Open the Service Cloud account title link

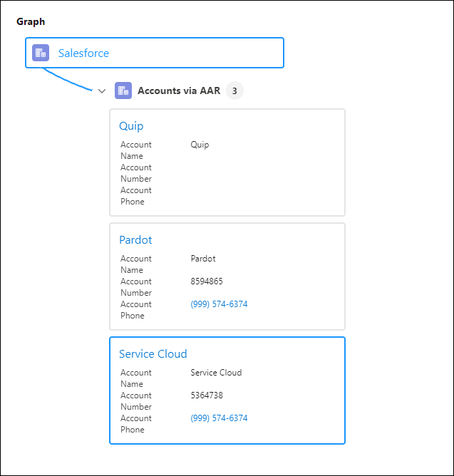tap(153, 354)
